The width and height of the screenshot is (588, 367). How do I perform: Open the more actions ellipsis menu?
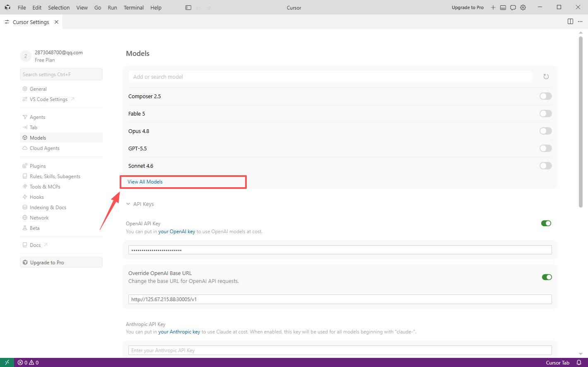pyautogui.click(x=580, y=22)
